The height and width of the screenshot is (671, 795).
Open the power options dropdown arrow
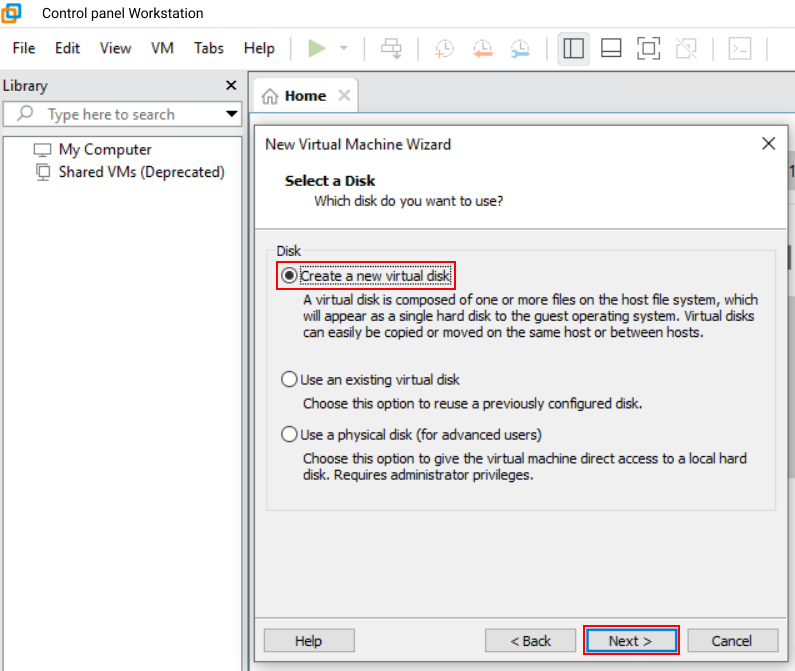click(x=343, y=48)
